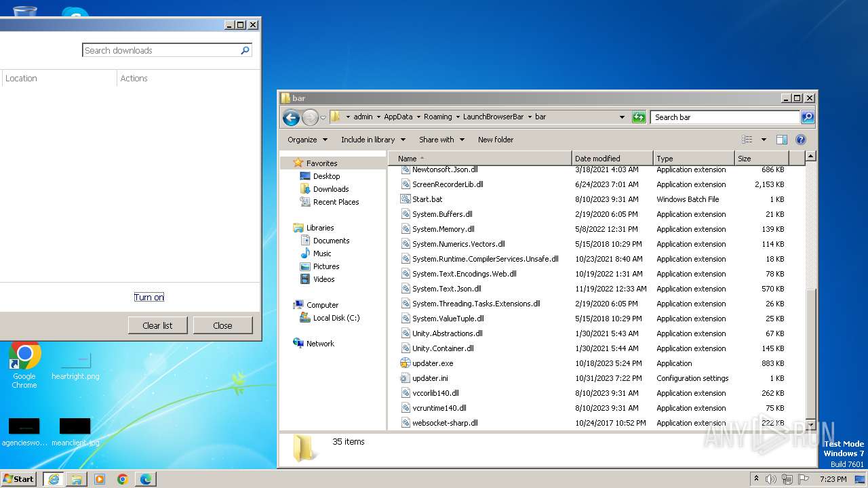Select the ScreenRecorderLib.dll file
868x488 pixels.
coord(448,184)
